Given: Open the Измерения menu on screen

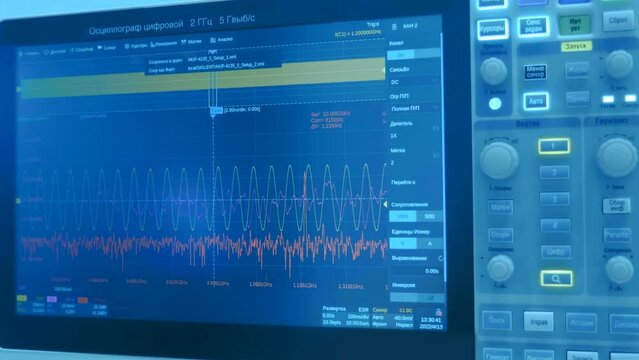Looking at the screenshot, I should tap(163, 44).
